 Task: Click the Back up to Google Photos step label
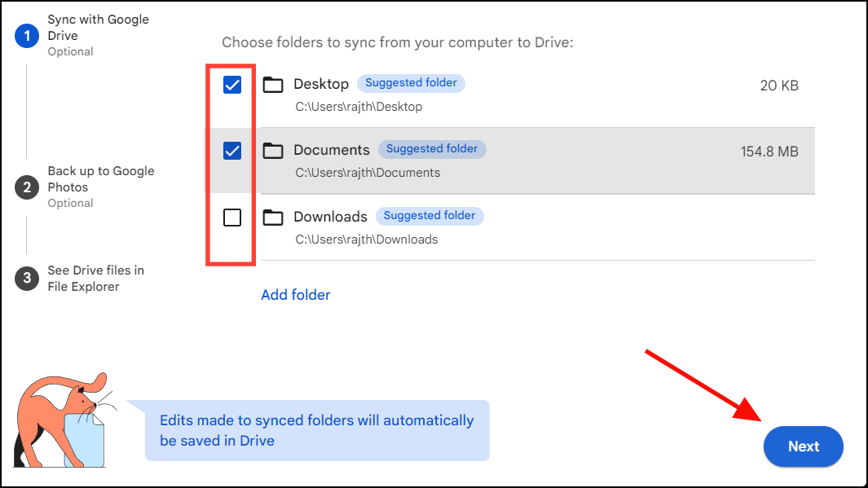(100, 179)
